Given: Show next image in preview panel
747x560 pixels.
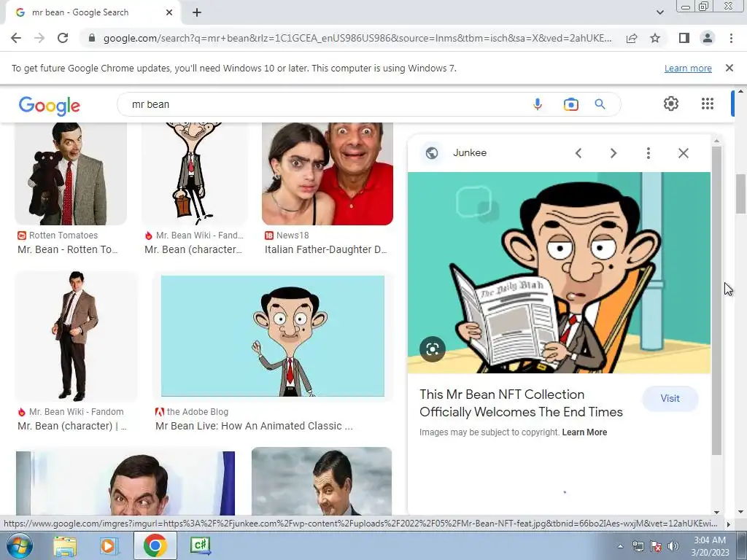Looking at the screenshot, I should pyautogui.click(x=613, y=153).
